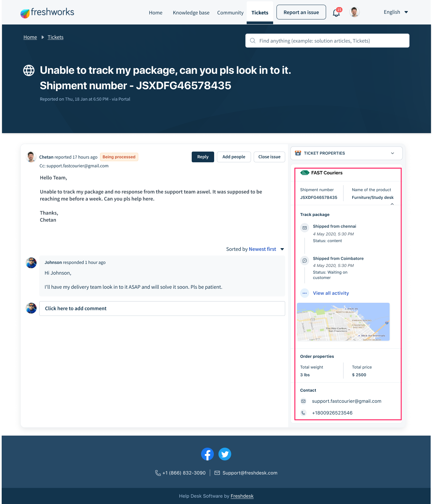Open the notifications bell
The height and width of the screenshot is (504, 433).
tap(336, 12)
